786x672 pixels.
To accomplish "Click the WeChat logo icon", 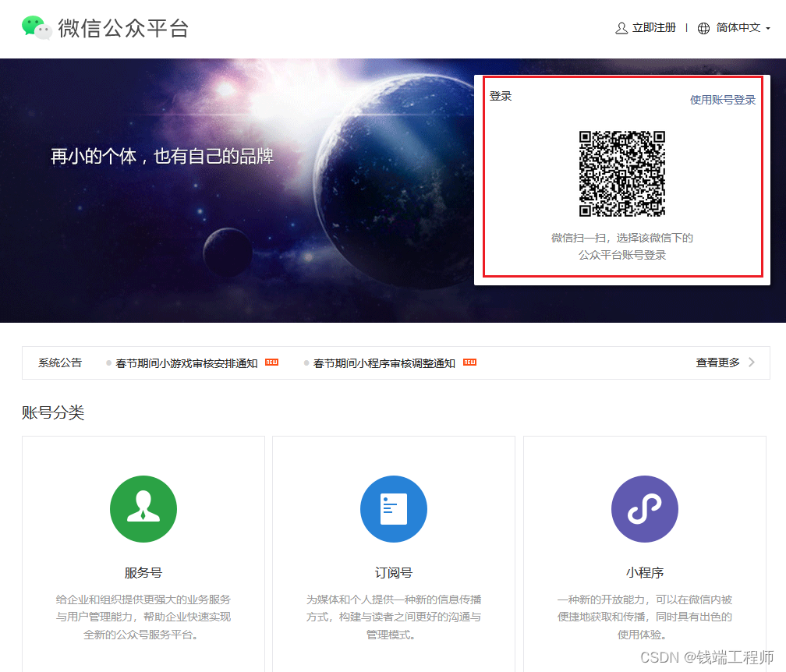I will coord(37,27).
